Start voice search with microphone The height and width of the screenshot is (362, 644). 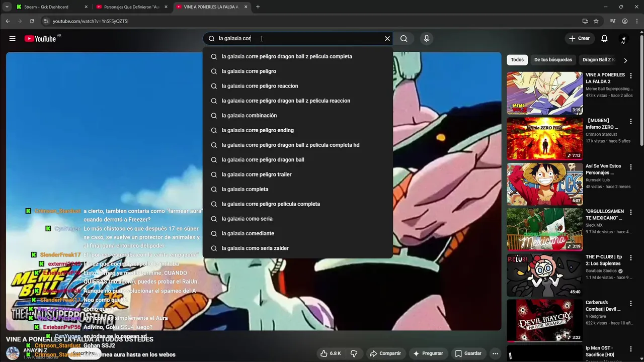427,39
